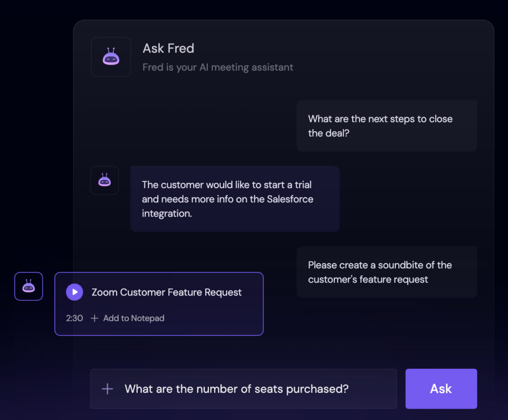Click the Ask Fred heading
Viewport: 508px width, 420px height.
pos(168,48)
